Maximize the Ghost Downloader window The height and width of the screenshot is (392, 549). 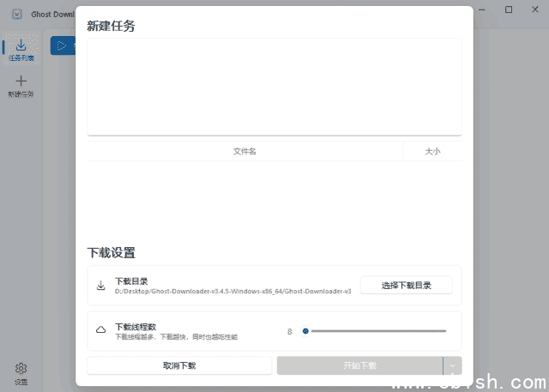click(x=509, y=9)
